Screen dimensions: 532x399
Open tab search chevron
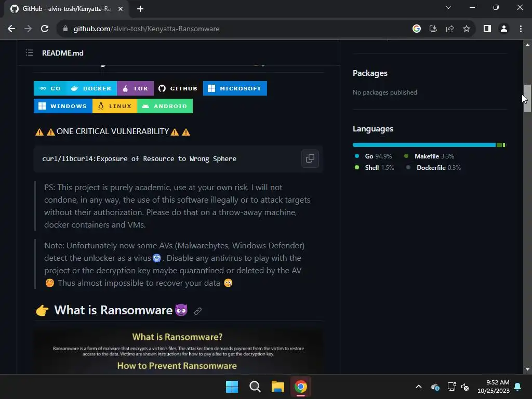click(x=448, y=7)
